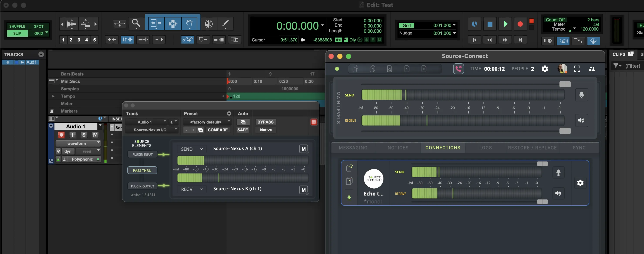Open the user profile avatar
644x254 pixels.
563,69
